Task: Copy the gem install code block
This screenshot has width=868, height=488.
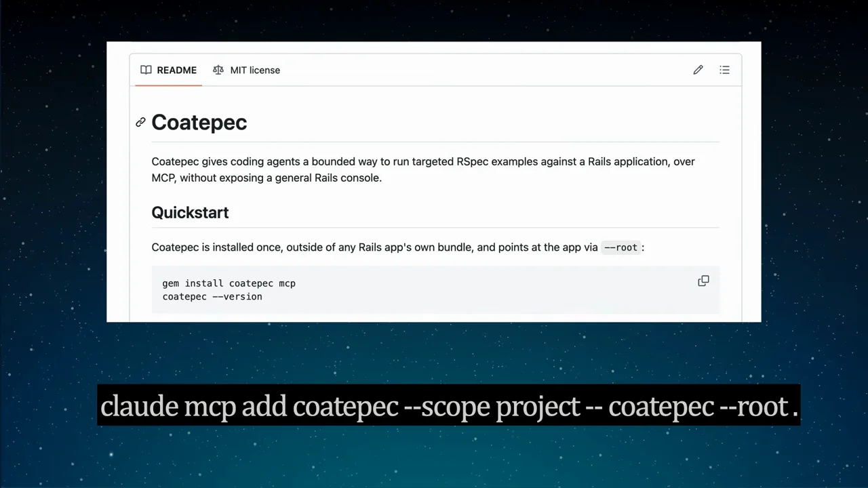Action: tap(703, 281)
